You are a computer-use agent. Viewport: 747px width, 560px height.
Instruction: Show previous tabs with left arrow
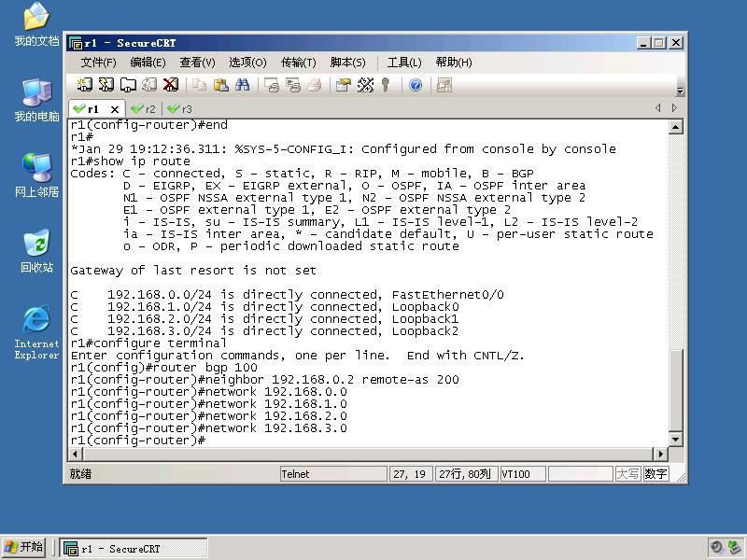658,108
